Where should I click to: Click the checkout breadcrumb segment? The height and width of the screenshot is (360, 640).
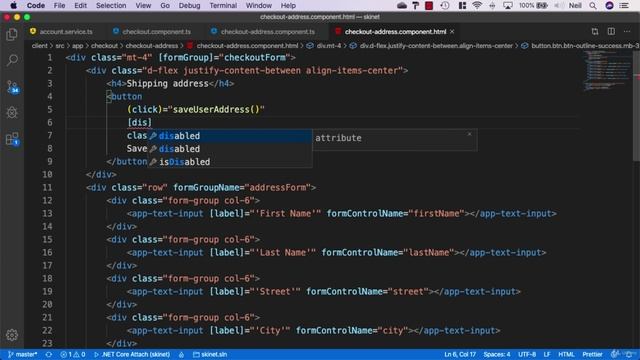[x=104, y=46]
